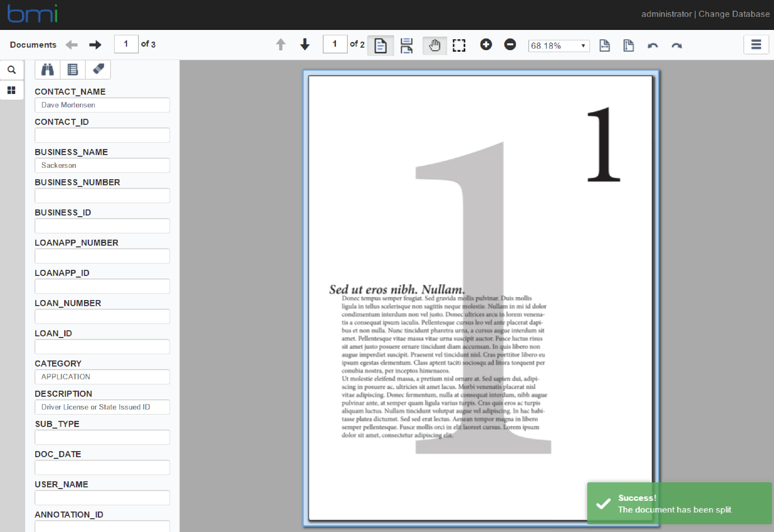Click the CATEGORY field showing APPLICATION

(x=102, y=377)
